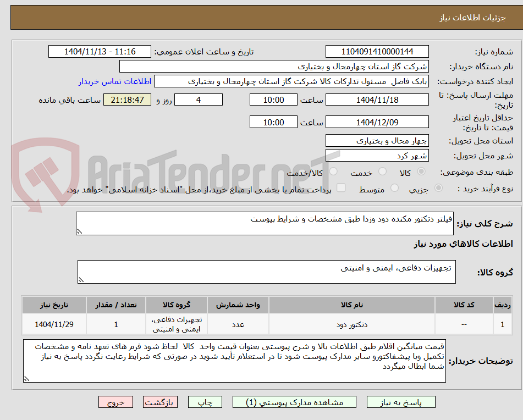
Task: Click the عدد unit cell
Action: click(238, 324)
